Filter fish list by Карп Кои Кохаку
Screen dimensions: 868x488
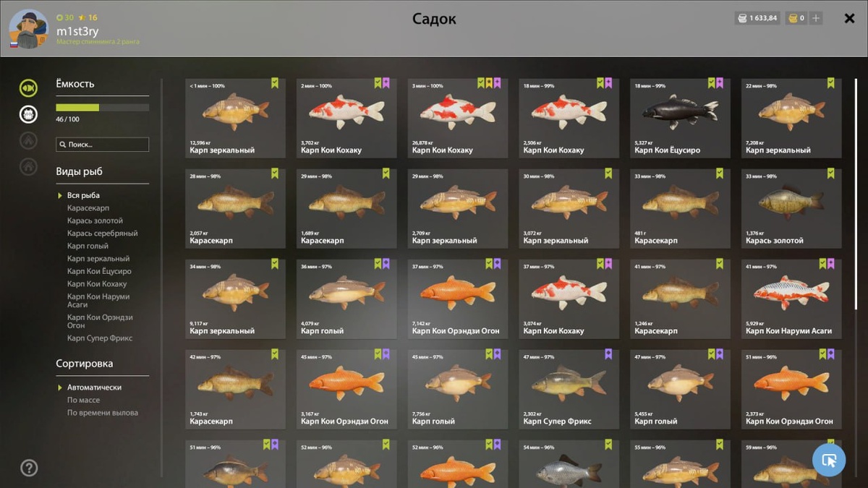pos(97,284)
